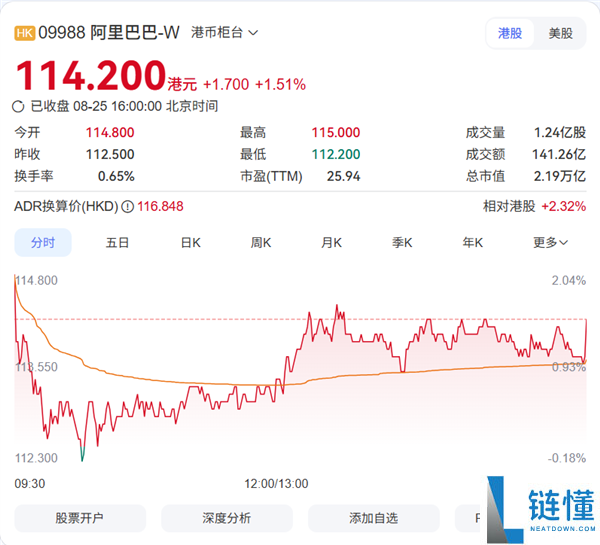The width and height of the screenshot is (600, 545).
Task: Click the 成交额 value 141.26亿
Action: 559,155
